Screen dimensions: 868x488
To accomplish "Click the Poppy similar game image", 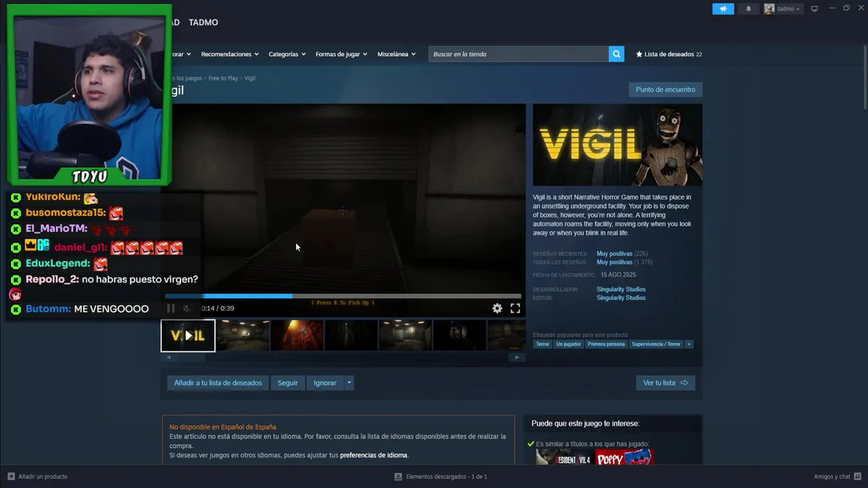I will point(624,458).
